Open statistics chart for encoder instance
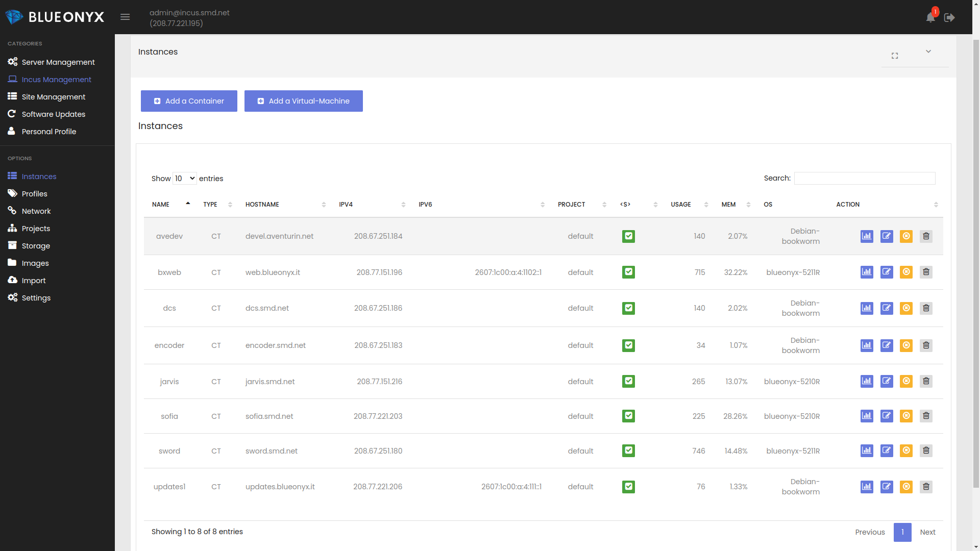The width and height of the screenshot is (980, 551). coord(867,345)
